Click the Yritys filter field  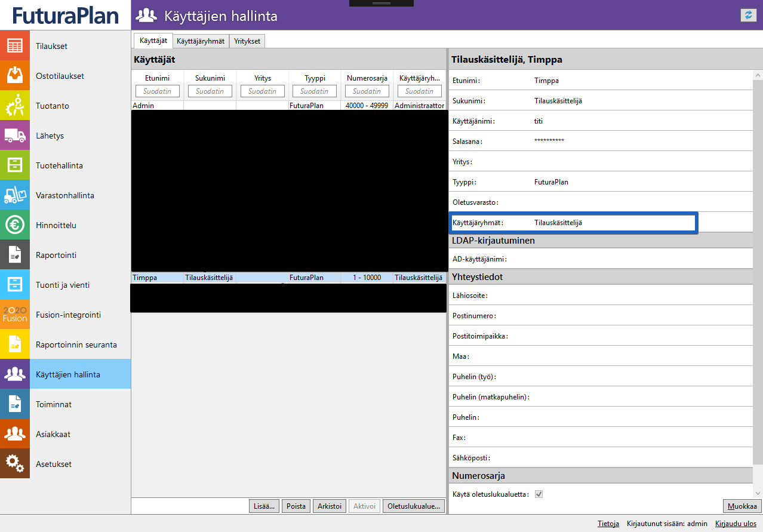coord(263,91)
